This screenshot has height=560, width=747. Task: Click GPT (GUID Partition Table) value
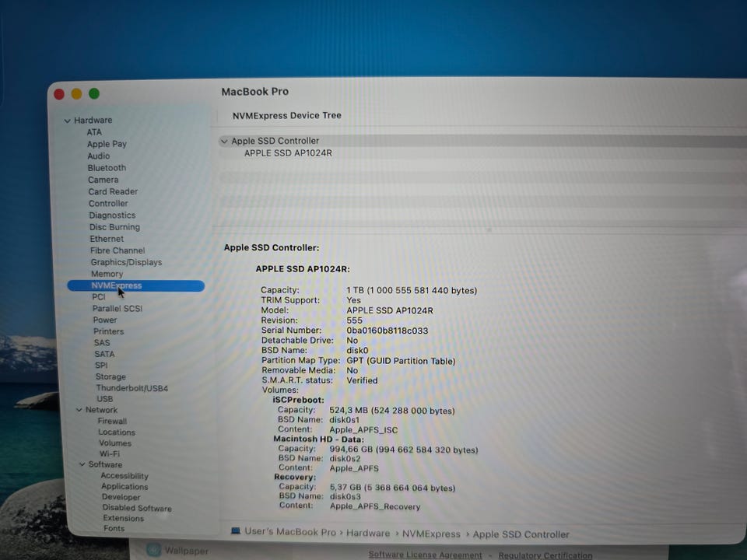pyautogui.click(x=401, y=361)
